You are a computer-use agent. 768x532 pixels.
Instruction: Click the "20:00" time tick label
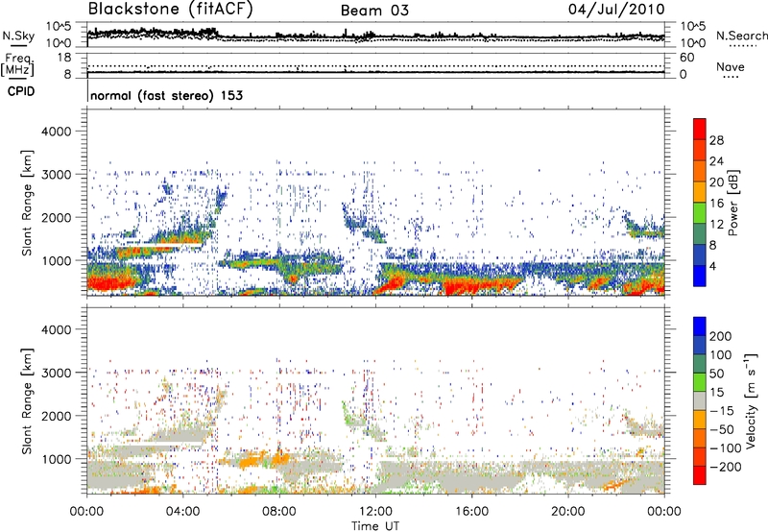(567, 512)
